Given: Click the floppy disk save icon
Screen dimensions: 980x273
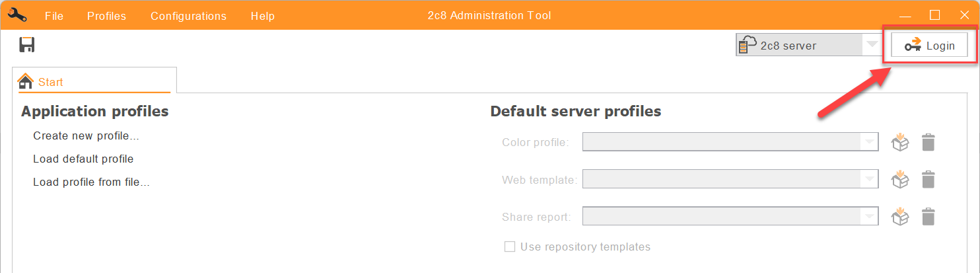Looking at the screenshot, I should pos(27,45).
